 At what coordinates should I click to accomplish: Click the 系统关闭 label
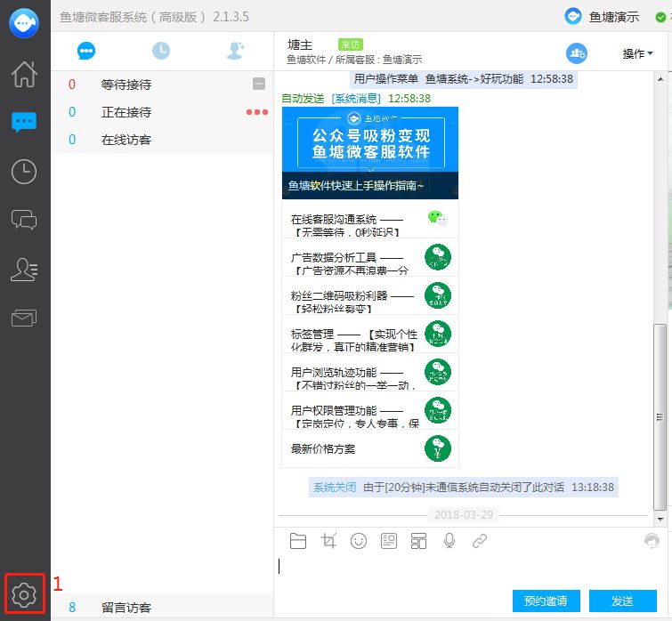point(335,488)
